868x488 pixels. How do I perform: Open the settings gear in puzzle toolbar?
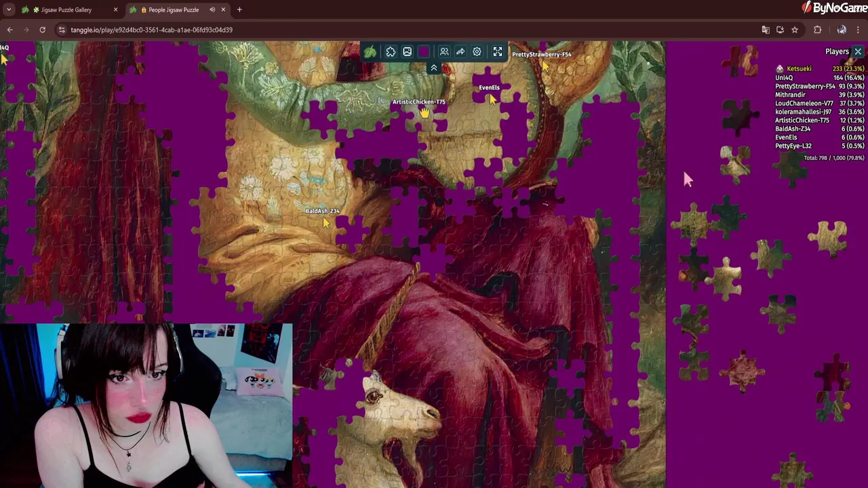tap(477, 52)
